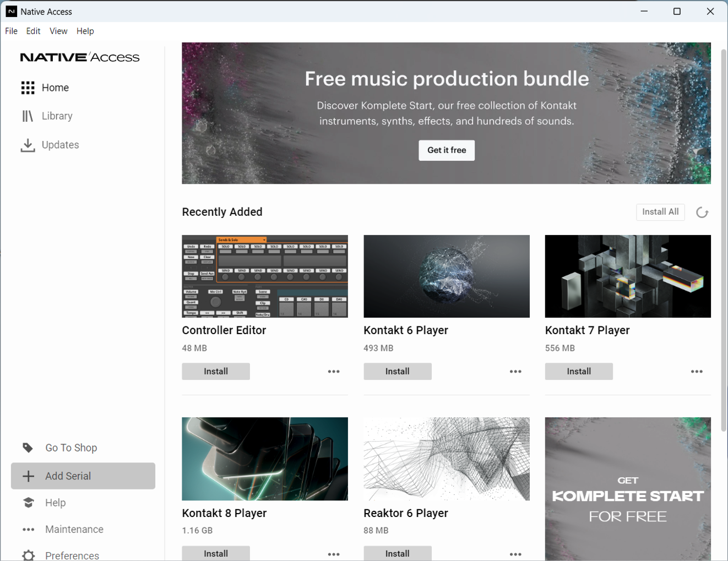Click the Go To Shop label

point(71,448)
